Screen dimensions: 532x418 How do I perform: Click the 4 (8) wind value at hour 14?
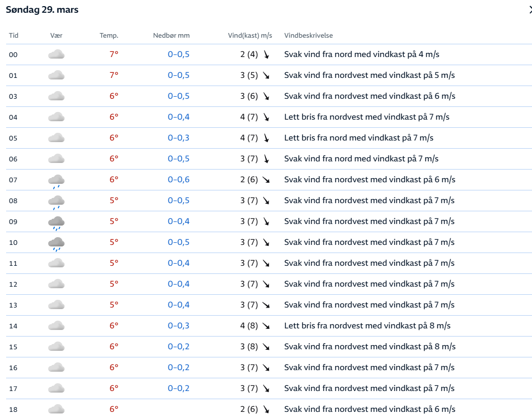tap(249, 326)
